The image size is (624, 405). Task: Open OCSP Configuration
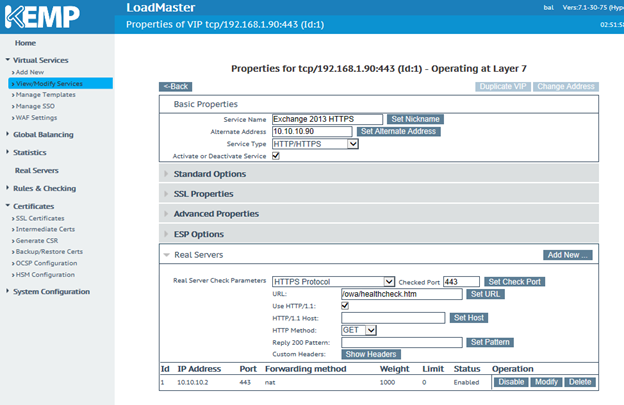[x=46, y=263]
